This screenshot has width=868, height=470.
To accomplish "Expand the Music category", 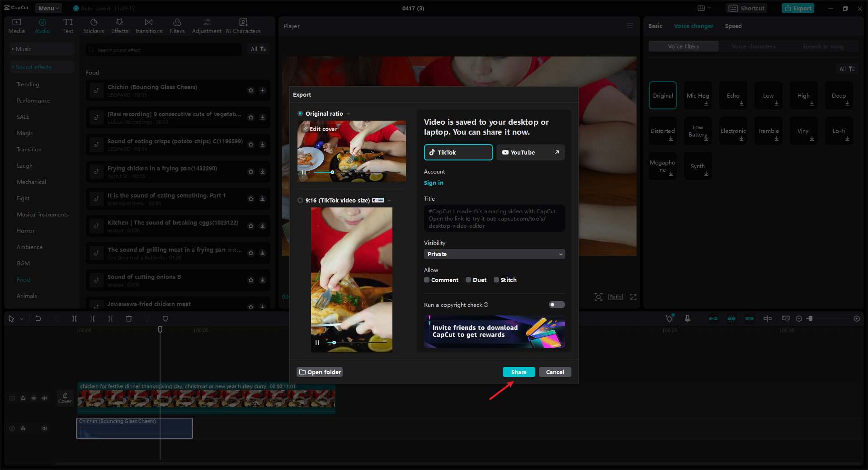I will point(42,49).
